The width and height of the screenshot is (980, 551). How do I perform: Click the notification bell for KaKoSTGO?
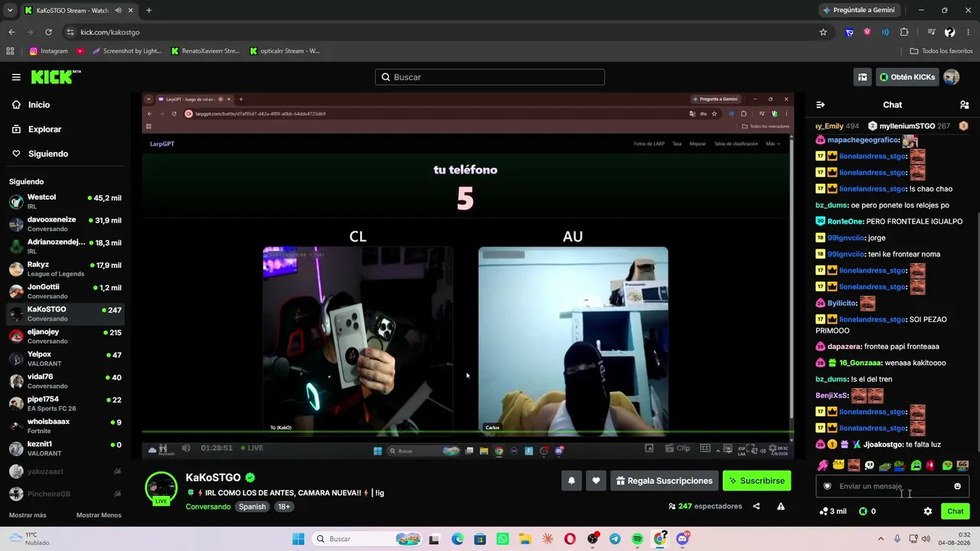(571, 481)
